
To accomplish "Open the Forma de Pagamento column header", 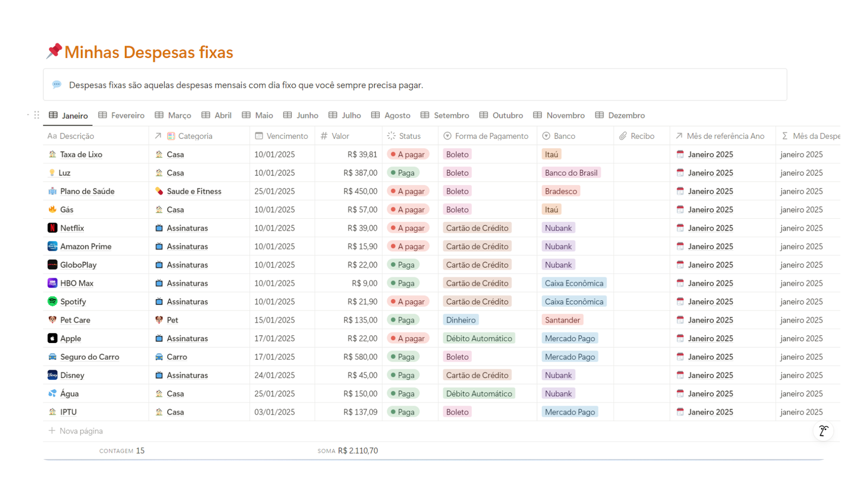I will coord(486,136).
